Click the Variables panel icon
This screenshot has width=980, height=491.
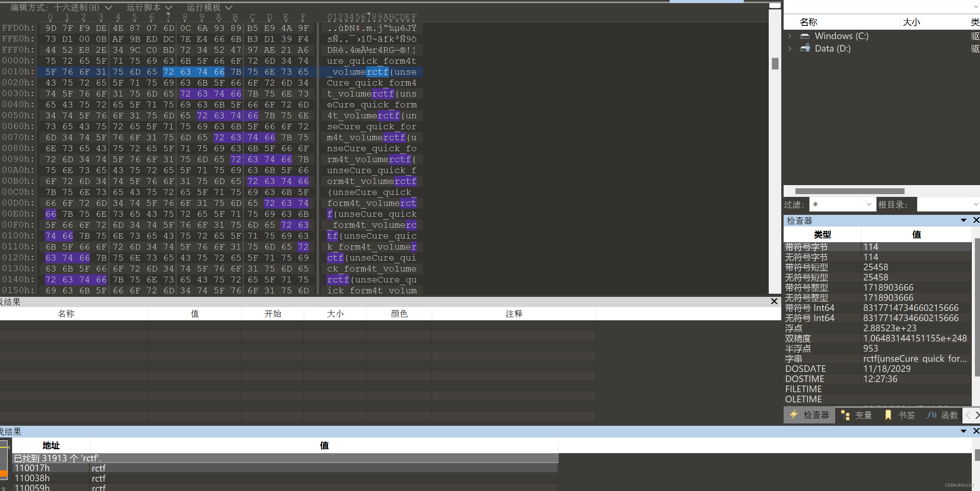coord(846,415)
